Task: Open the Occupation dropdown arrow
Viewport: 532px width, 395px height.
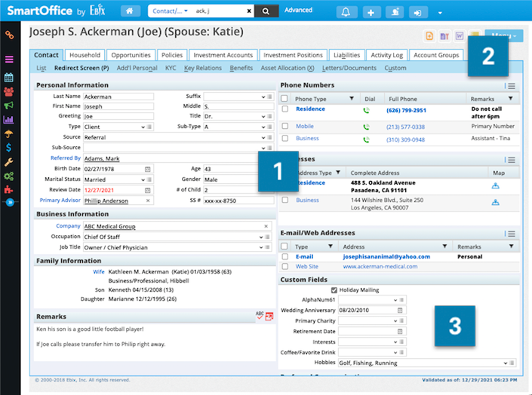Action: pyautogui.click(x=261, y=237)
